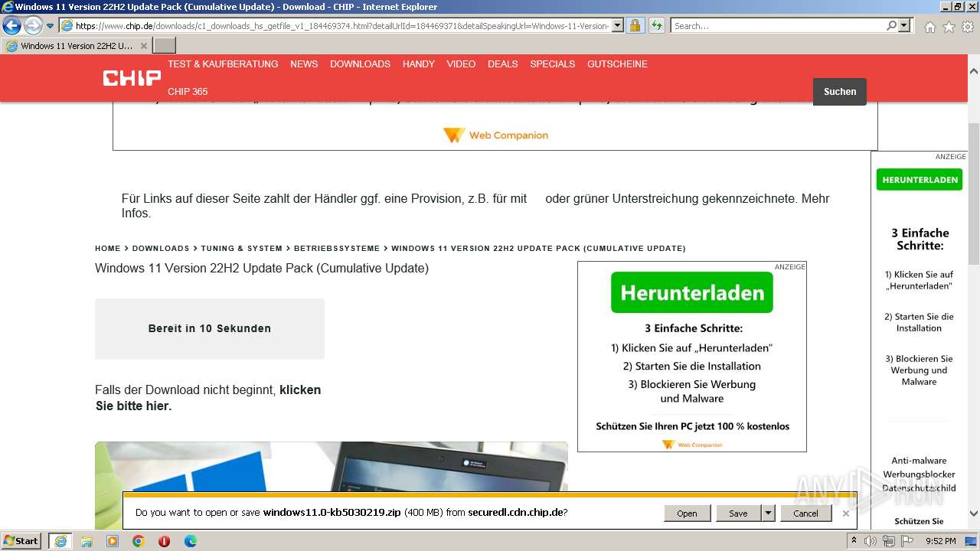This screenshot has height=551, width=980.
Task: Click the Home house icon
Action: [929, 26]
